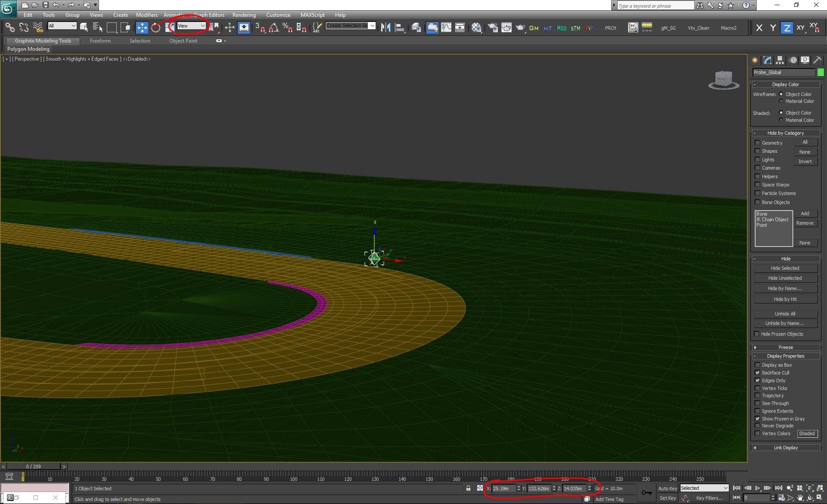Image resolution: width=827 pixels, height=504 pixels.
Task: Toggle the Spinner Snap button
Action: click(x=302, y=28)
